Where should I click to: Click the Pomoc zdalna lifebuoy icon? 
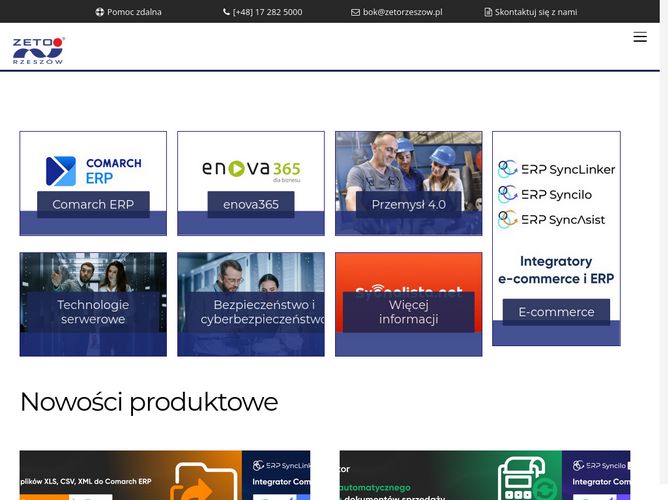[100, 12]
